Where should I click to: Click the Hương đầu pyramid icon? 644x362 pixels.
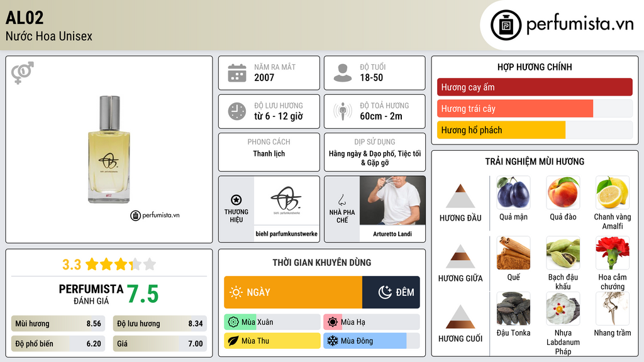click(x=460, y=196)
